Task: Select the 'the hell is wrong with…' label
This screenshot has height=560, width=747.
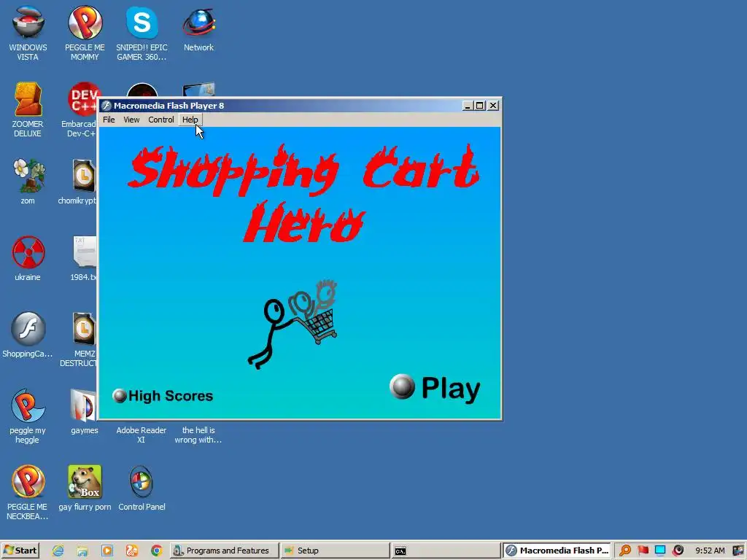Action: pyautogui.click(x=198, y=435)
